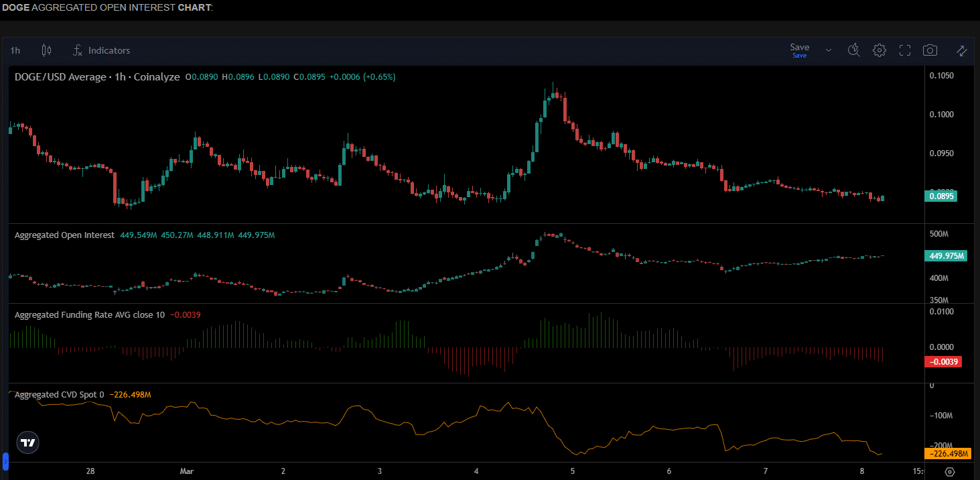
Task: Click the DOGE/USD Average chart title
Action: pyautogui.click(x=97, y=77)
